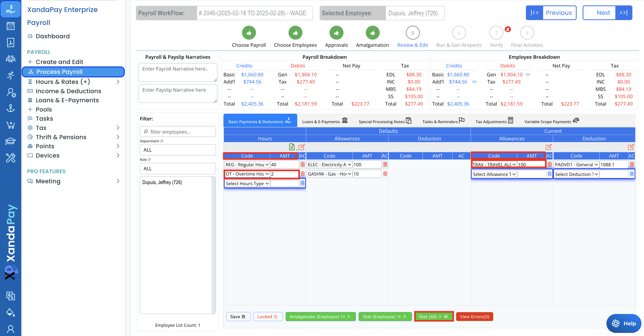Toggle eye icon next to Gen debits

tap(528, 74)
